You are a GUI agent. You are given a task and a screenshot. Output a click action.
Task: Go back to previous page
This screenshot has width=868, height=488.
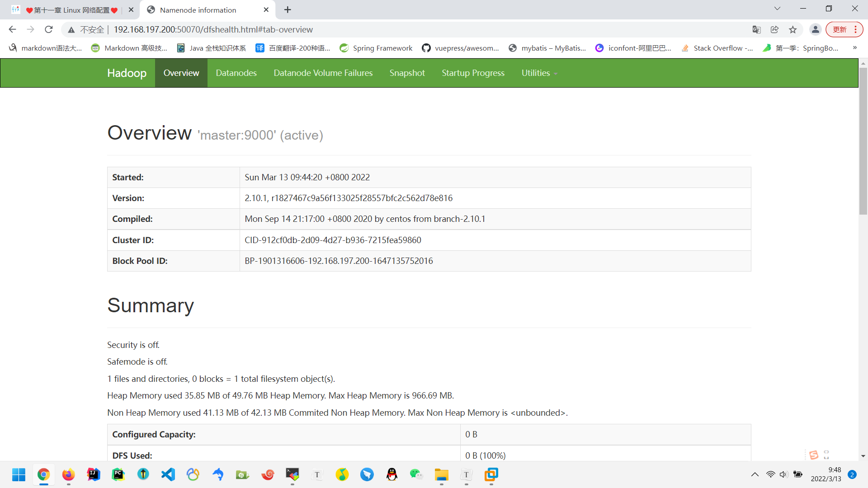12,29
